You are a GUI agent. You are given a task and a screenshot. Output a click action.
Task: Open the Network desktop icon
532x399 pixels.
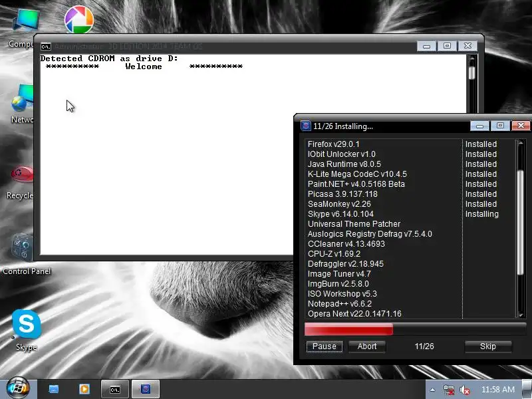pyautogui.click(x=22, y=98)
